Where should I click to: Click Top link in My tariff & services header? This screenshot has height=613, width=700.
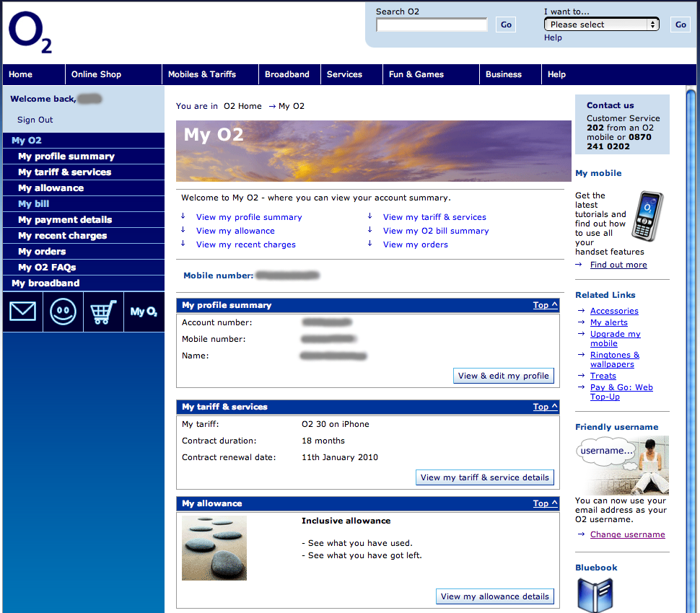pos(545,407)
